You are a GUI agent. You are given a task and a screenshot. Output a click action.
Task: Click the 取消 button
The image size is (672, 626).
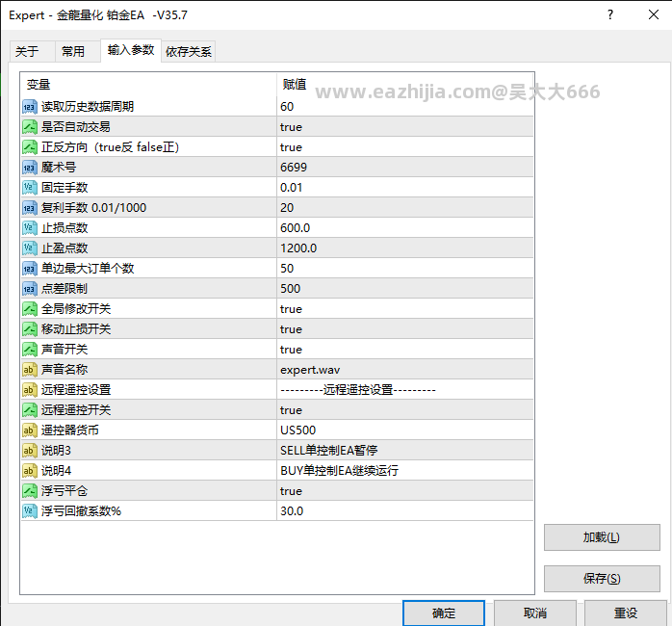coord(535,613)
